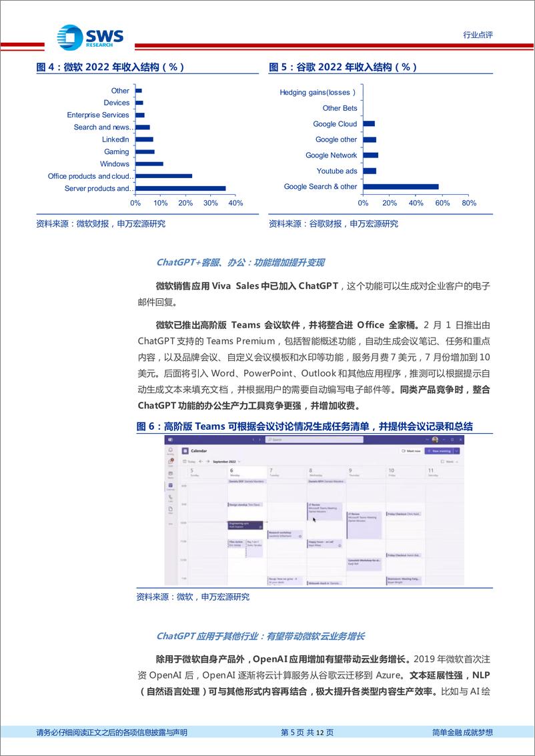Image resolution: width=535 pixels, height=756 pixels.
Task: Go to previous week arrow
Action: click(201, 462)
